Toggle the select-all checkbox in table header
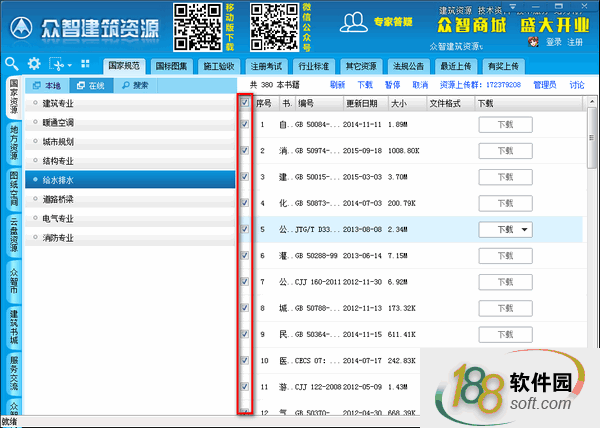Image resolution: width=600 pixels, height=428 pixels. click(245, 103)
